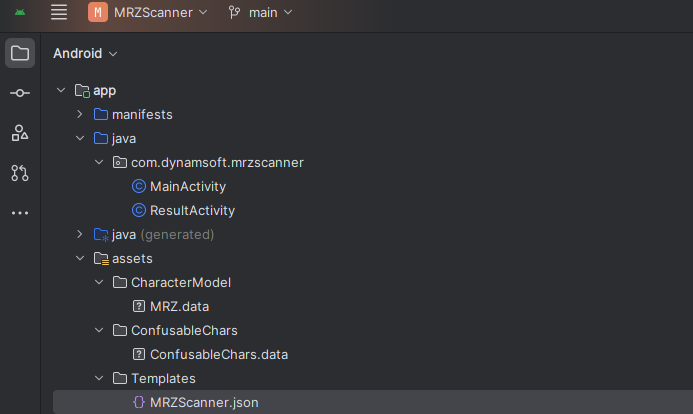This screenshot has width=693, height=414.
Task: Select the MainActivity class
Action: pos(187,186)
